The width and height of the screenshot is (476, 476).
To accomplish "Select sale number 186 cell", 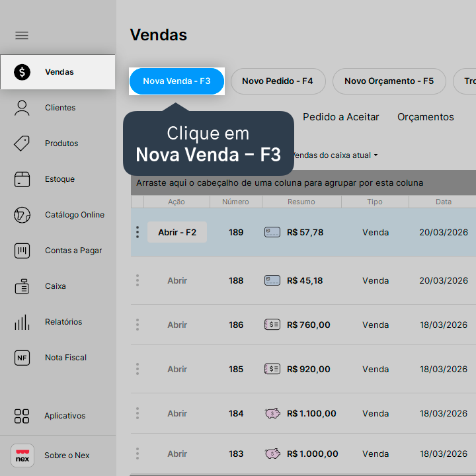I will [236, 325].
